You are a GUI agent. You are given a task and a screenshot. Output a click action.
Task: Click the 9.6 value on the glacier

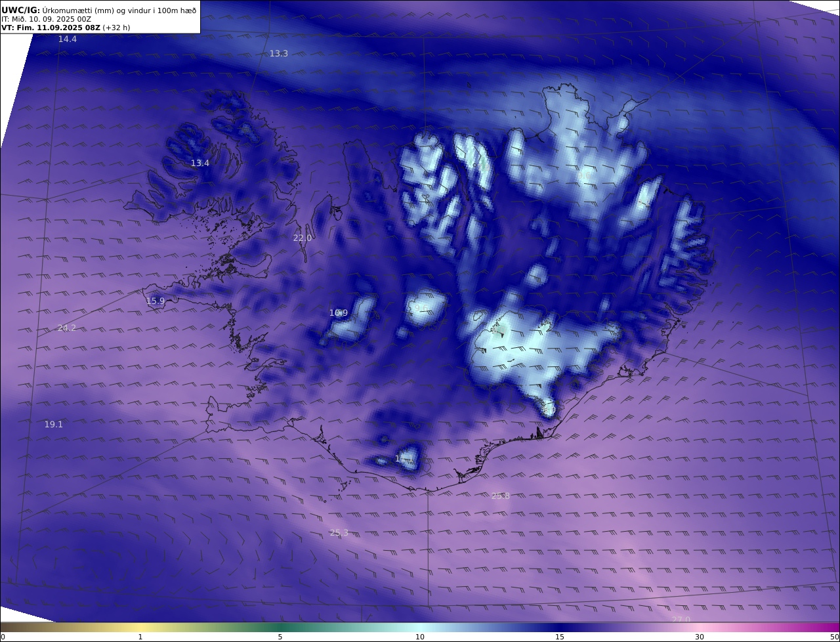tap(421, 307)
